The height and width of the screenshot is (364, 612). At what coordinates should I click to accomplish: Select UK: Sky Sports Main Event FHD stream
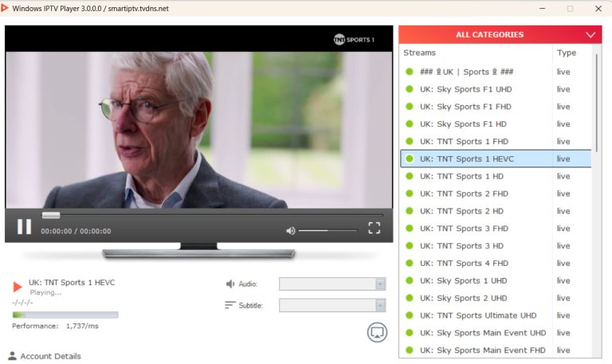(x=496, y=350)
